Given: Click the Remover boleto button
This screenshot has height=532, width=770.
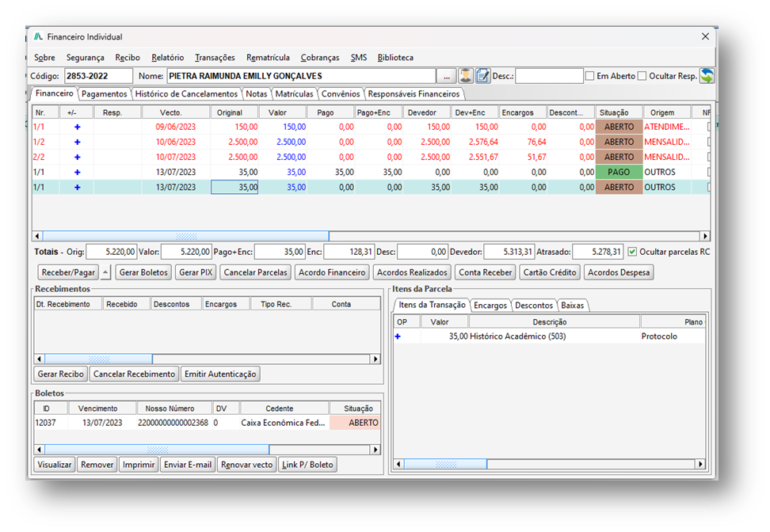Looking at the screenshot, I should click(x=97, y=465).
